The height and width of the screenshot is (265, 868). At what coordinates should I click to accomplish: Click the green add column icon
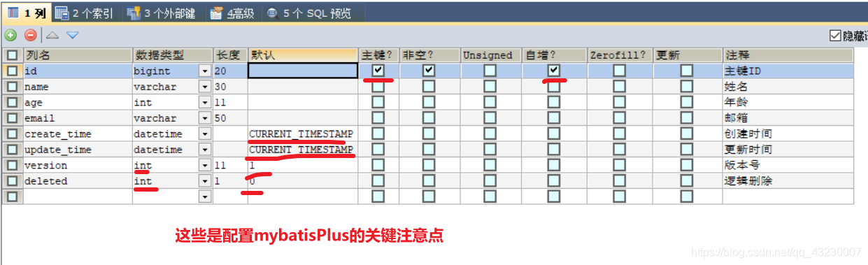coord(10,35)
